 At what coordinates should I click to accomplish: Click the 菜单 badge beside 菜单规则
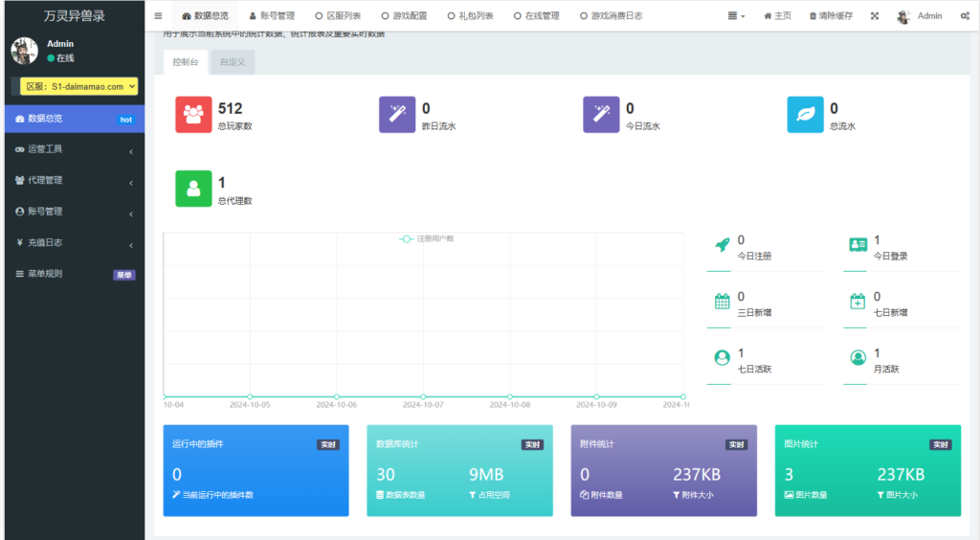pyautogui.click(x=124, y=275)
